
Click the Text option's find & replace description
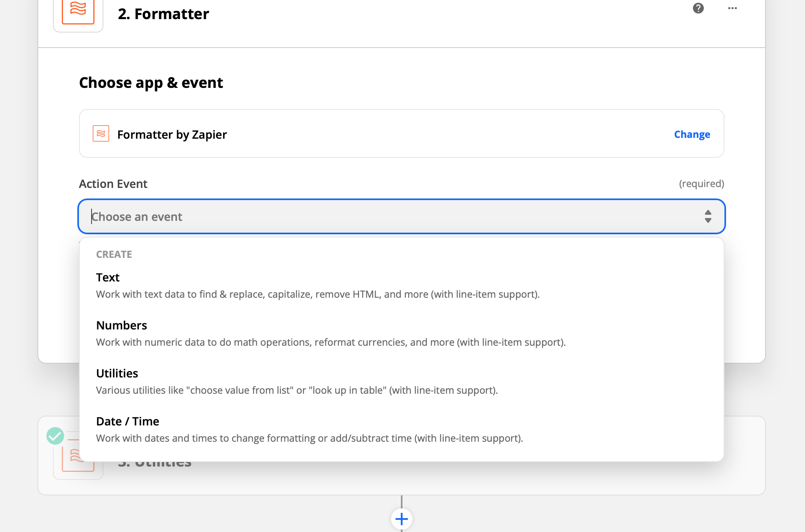coord(318,294)
